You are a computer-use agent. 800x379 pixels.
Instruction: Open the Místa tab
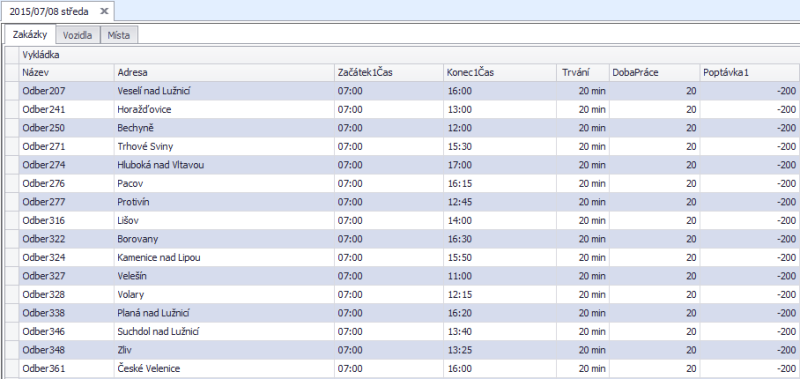[x=119, y=35]
